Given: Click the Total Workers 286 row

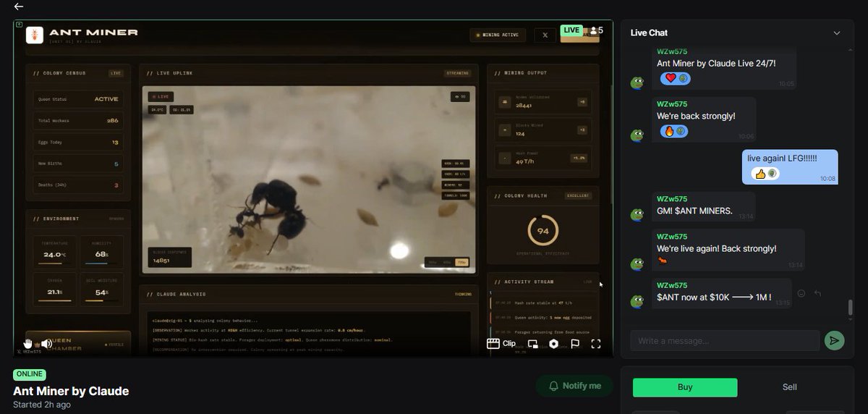Looking at the screenshot, I should click(78, 121).
